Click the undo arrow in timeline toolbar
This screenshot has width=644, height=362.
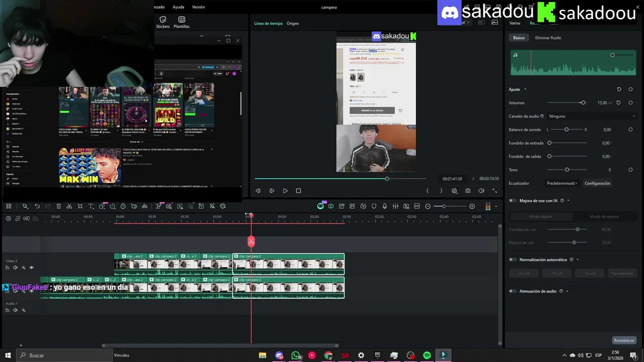37,206
